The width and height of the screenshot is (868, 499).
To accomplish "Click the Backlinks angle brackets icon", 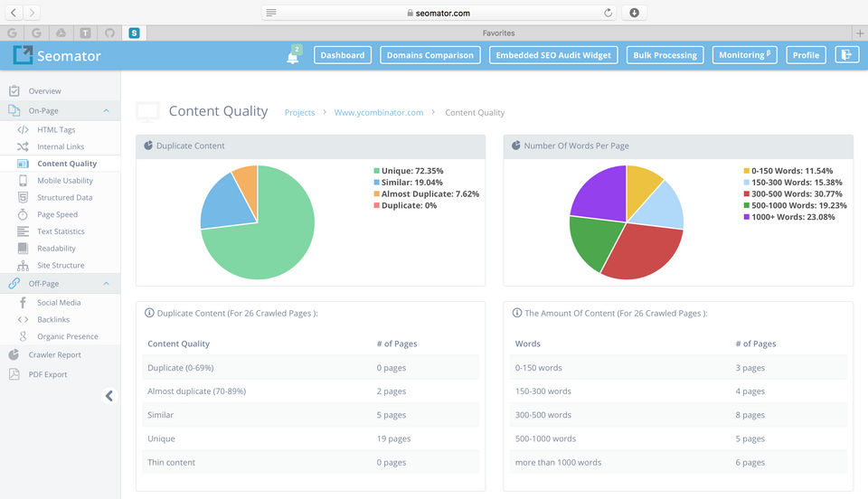I will (23, 320).
